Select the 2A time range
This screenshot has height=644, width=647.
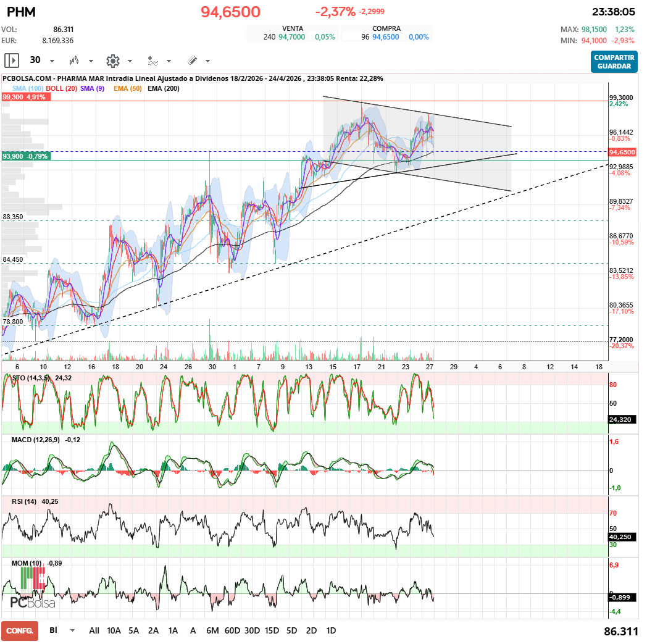(x=153, y=630)
